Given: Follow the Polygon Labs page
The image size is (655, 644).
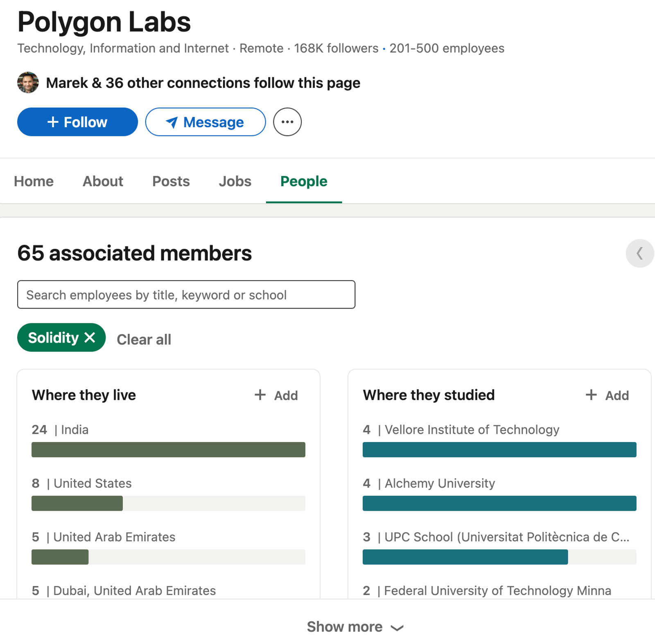Looking at the screenshot, I should coord(77,122).
